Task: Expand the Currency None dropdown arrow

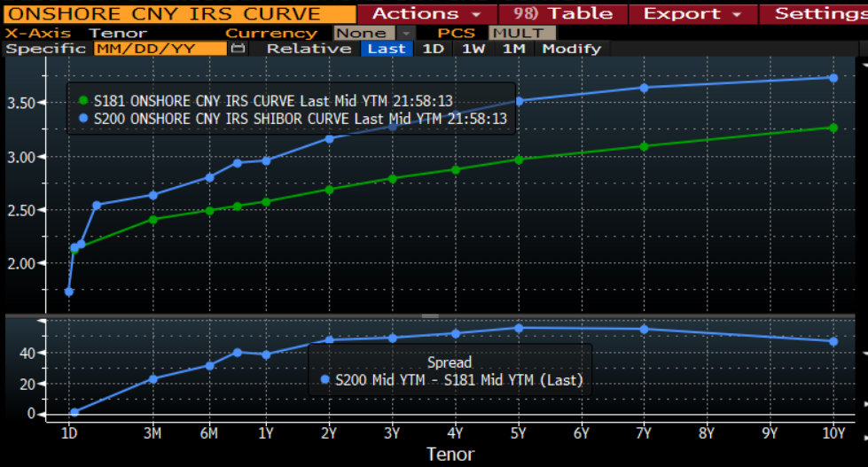Action: (x=406, y=33)
